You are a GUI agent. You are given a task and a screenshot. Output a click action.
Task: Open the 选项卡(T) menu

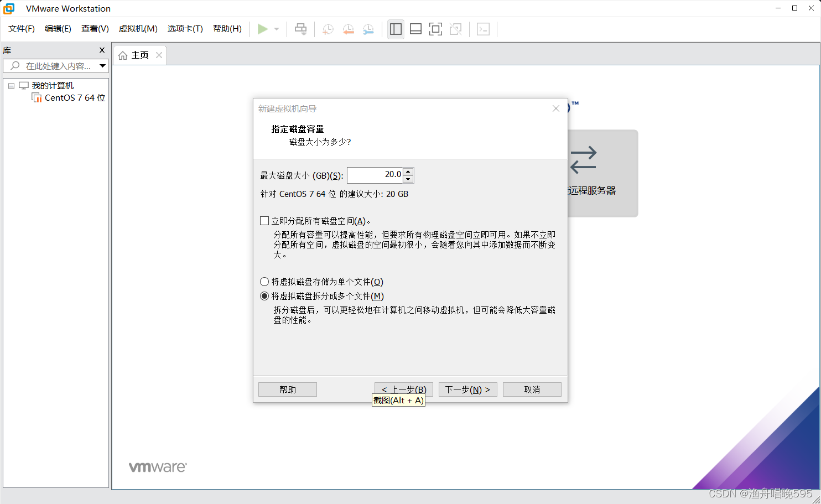(x=185, y=29)
